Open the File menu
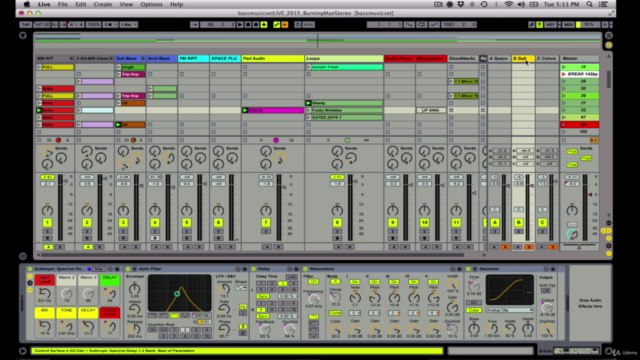Viewport: 640px width, 360px height. 62,4
